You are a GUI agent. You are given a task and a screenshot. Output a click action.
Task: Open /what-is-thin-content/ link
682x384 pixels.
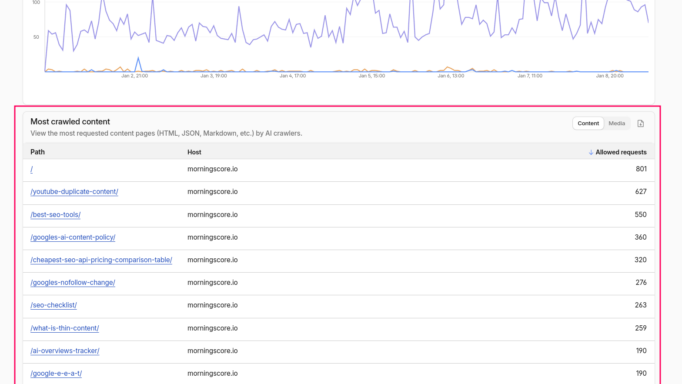[64, 328]
